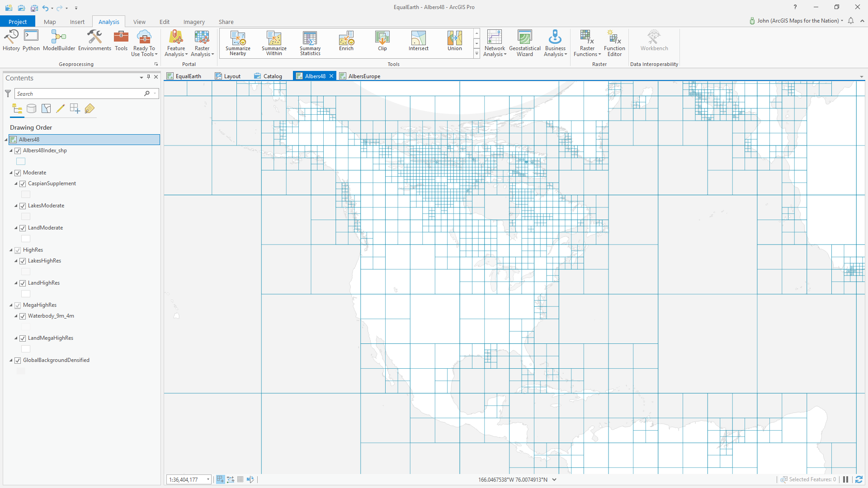Collapse the MegaHighRes group
The height and width of the screenshot is (488, 868).
tap(11, 305)
